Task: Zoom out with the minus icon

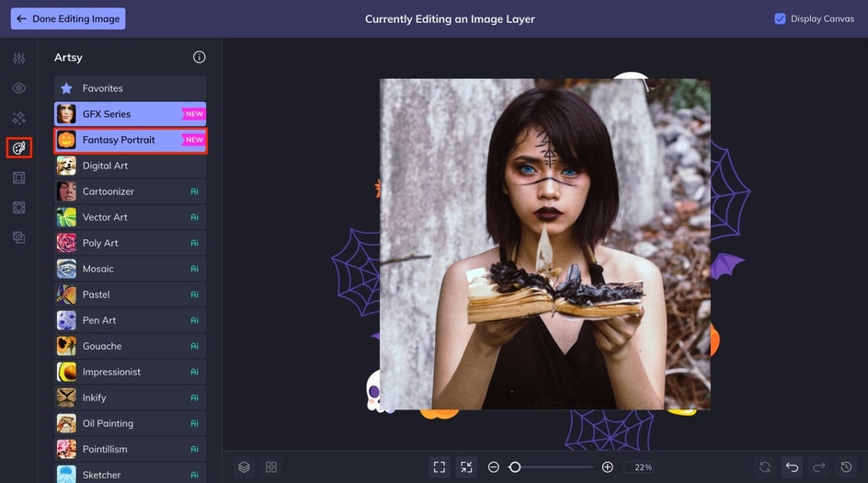Action: 494,467
